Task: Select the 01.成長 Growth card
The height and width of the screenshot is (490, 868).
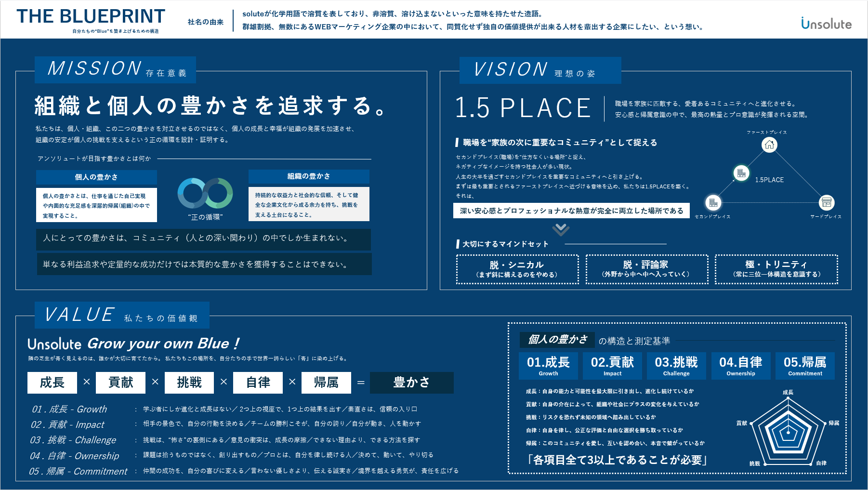Action: click(x=548, y=366)
